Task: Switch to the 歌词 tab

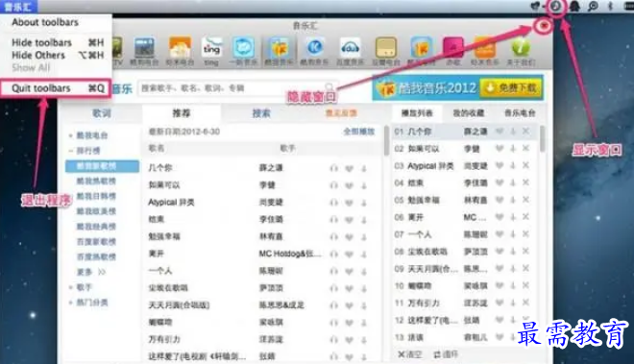Action: pyautogui.click(x=101, y=113)
